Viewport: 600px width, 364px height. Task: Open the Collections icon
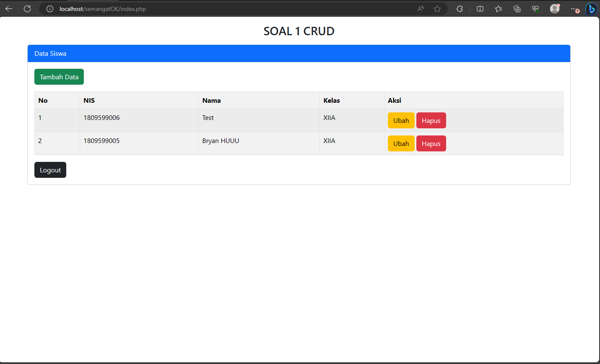[x=517, y=9]
